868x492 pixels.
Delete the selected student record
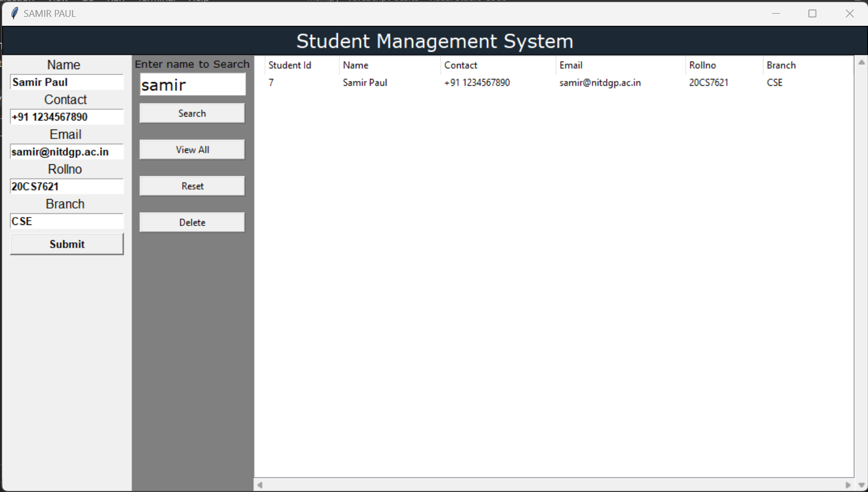coord(192,222)
